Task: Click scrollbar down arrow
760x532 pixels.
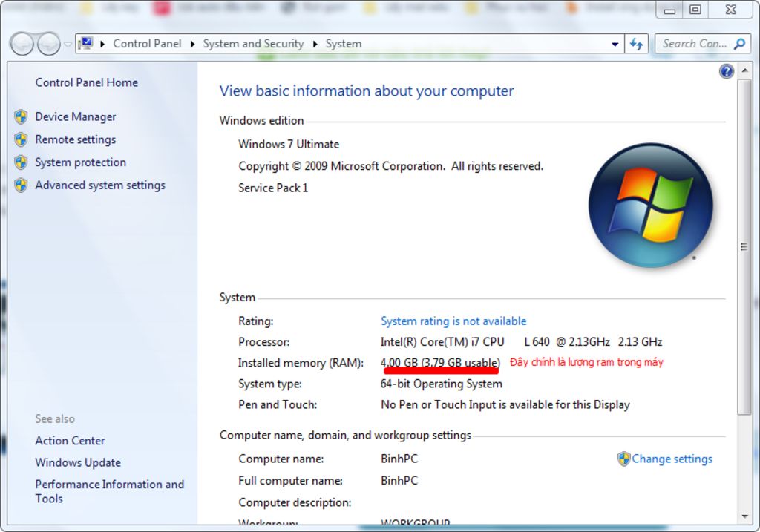Action: [x=744, y=516]
